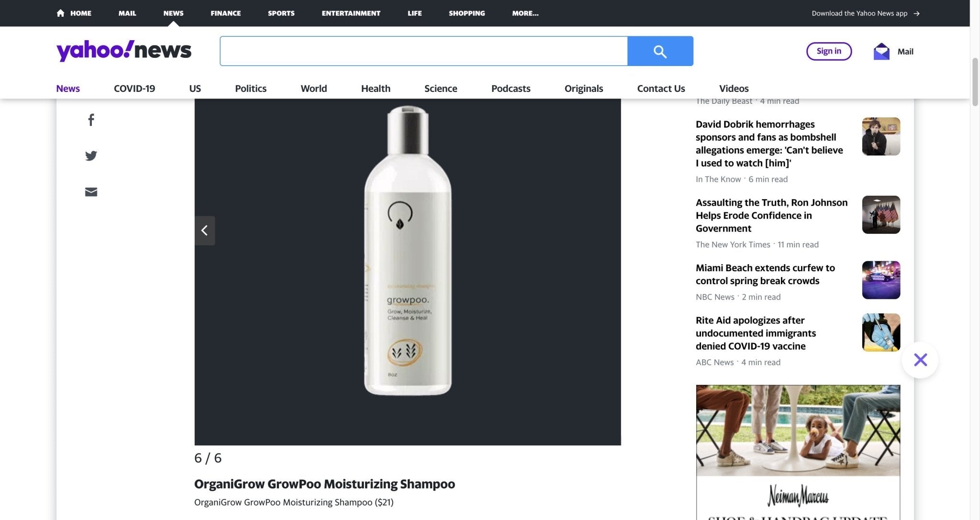This screenshot has width=980, height=520.
Task: Switch to Health section tab
Action: pyautogui.click(x=376, y=89)
